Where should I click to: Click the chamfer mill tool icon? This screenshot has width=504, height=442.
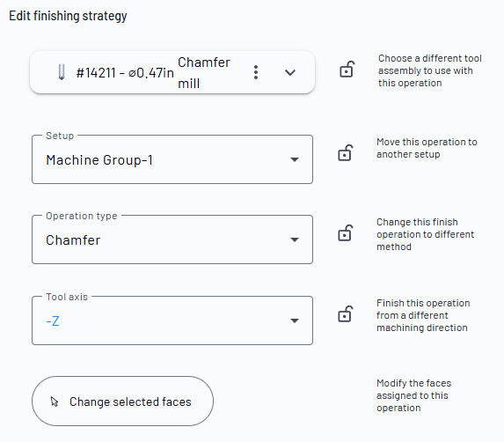tap(62, 72)
